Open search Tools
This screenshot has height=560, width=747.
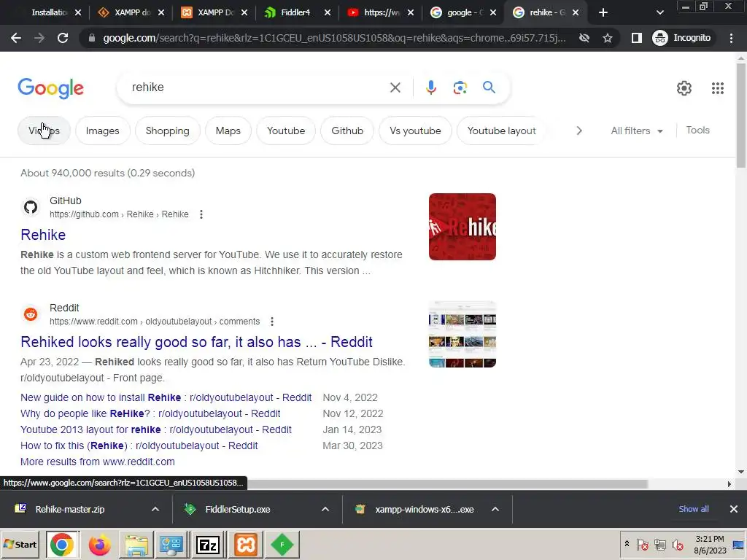tap(697, 131)
